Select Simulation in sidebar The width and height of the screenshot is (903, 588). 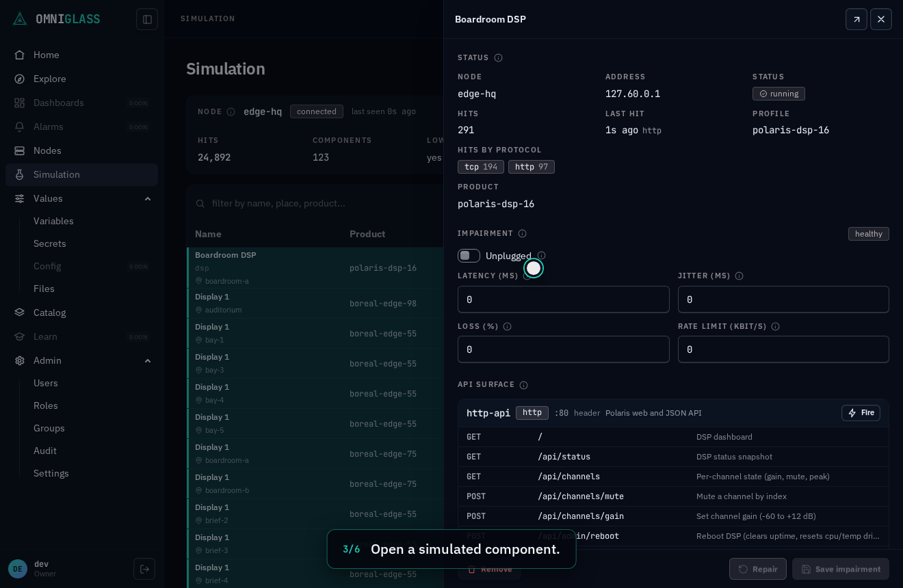click(81, 174)
